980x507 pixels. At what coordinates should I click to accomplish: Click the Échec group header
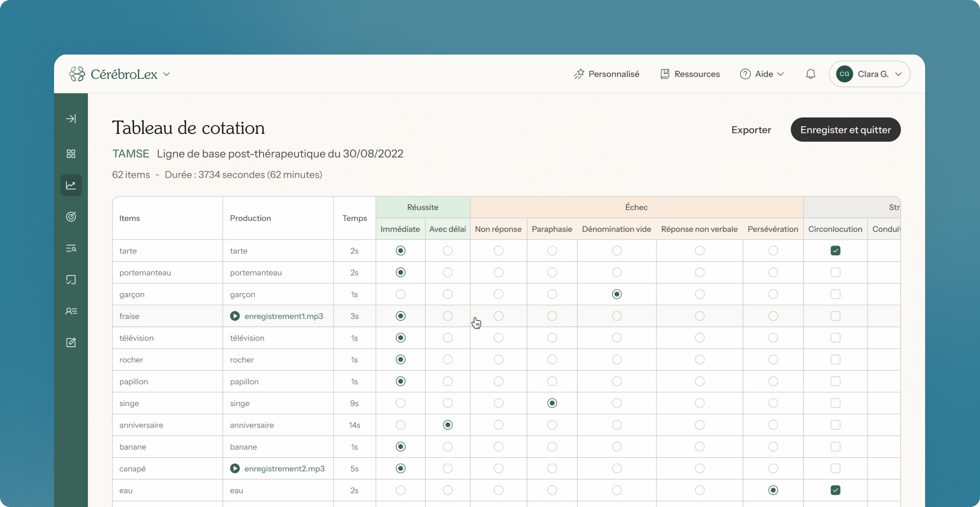click(637, 207)
